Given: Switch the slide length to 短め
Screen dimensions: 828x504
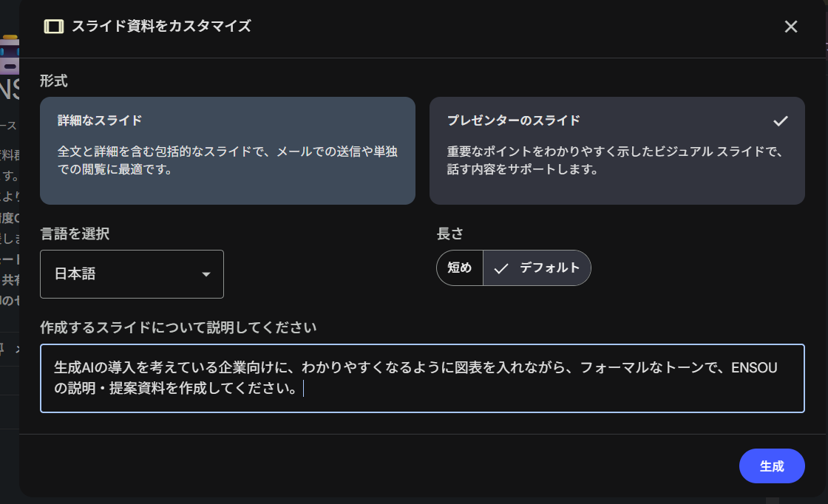Looking at the screenshot, I should [459, 268].
